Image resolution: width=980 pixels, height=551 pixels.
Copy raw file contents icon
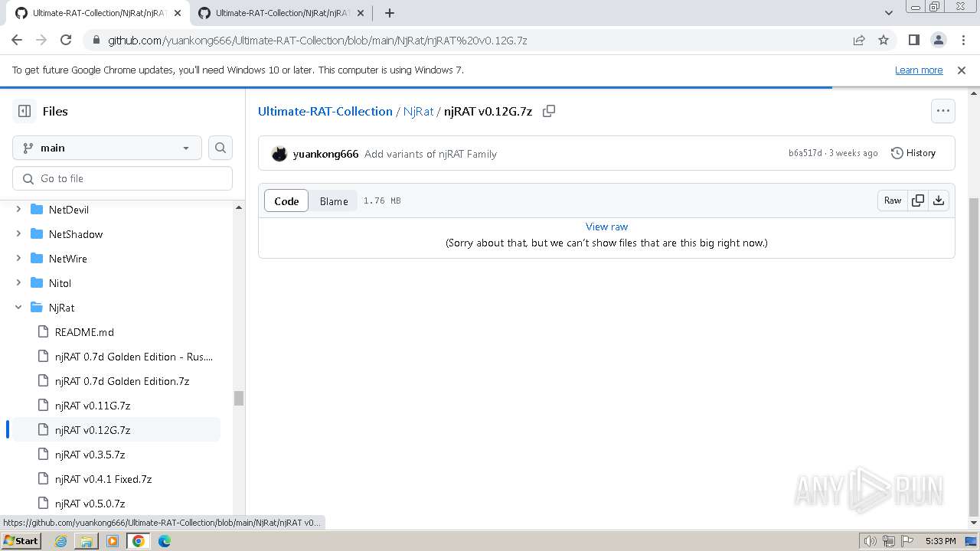(917, 201)
